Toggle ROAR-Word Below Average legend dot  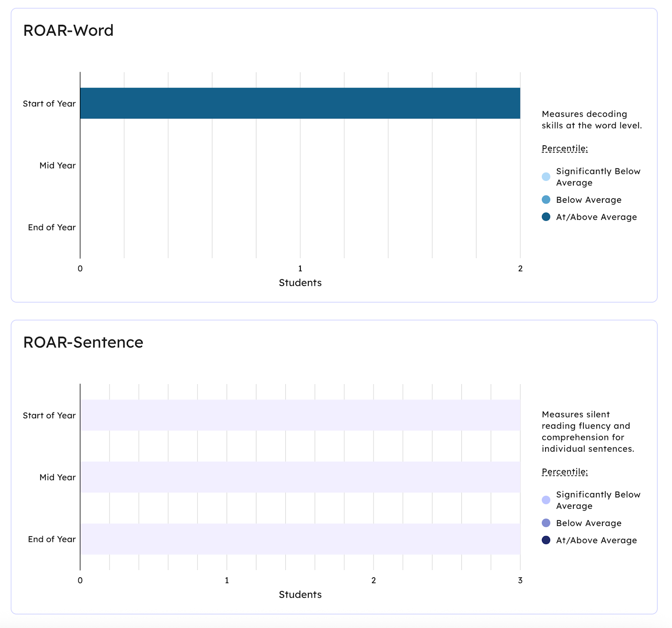coord(546,200)
